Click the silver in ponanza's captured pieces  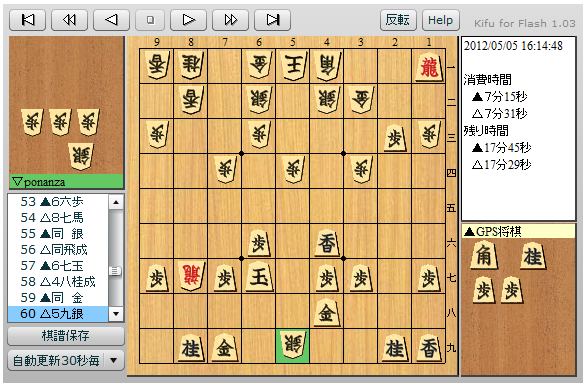coord(81,157)
